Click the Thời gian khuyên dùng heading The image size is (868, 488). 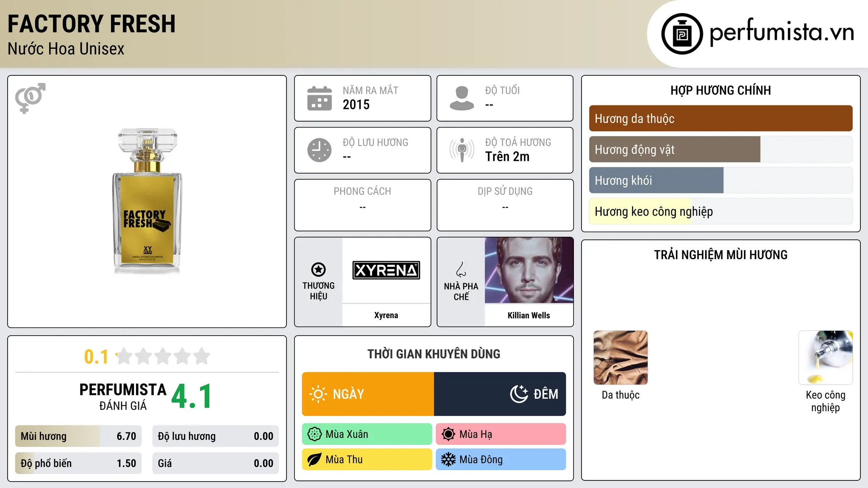point(434,354)
